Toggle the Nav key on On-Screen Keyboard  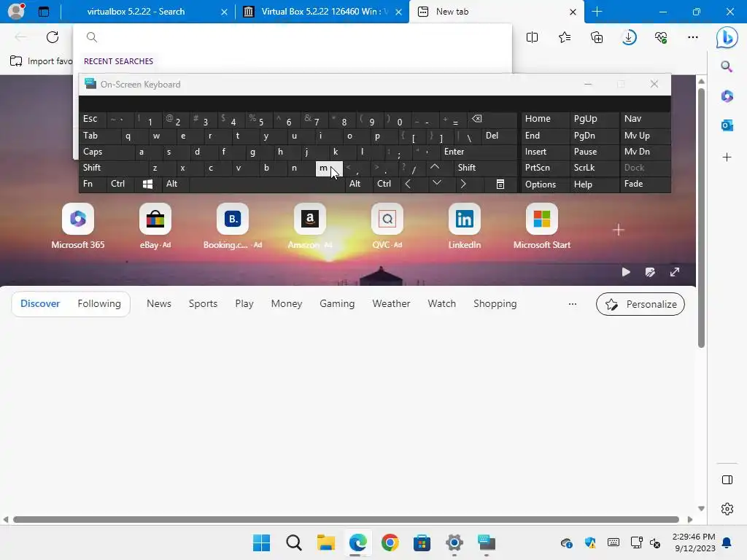(645, 119)
